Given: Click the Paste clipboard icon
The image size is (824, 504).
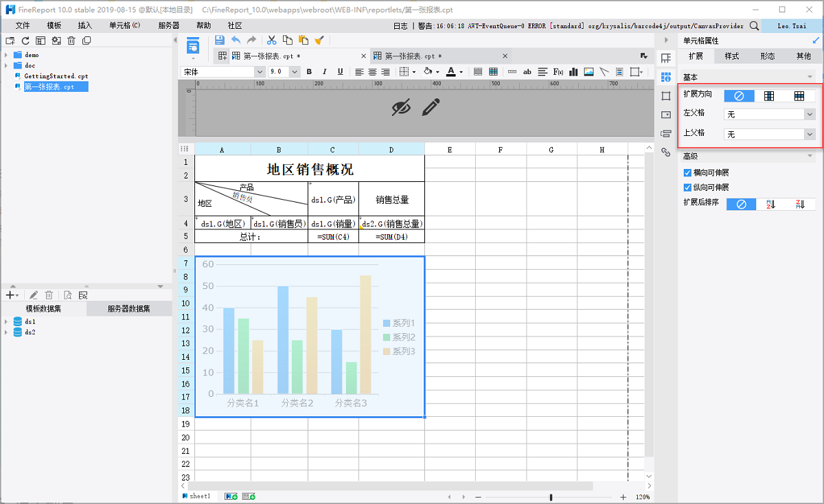Looking at the screenshot, I should [x=303, y=41].
